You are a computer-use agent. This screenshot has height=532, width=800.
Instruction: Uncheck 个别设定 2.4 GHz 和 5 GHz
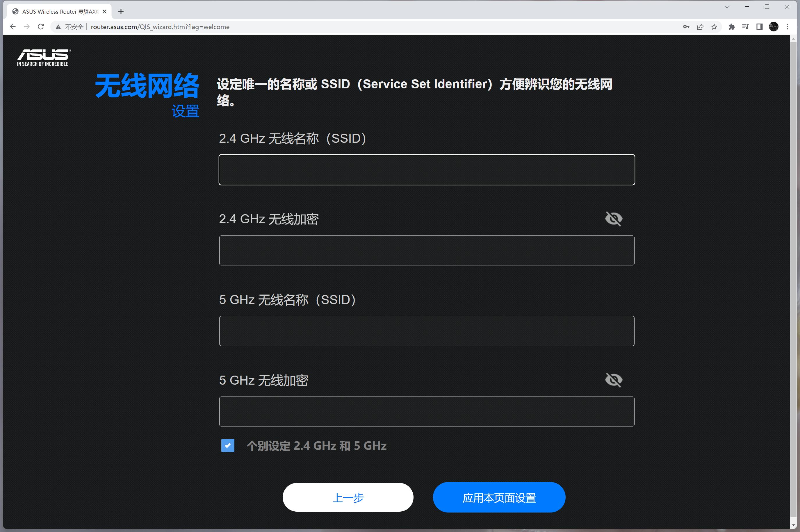[228, 445]
